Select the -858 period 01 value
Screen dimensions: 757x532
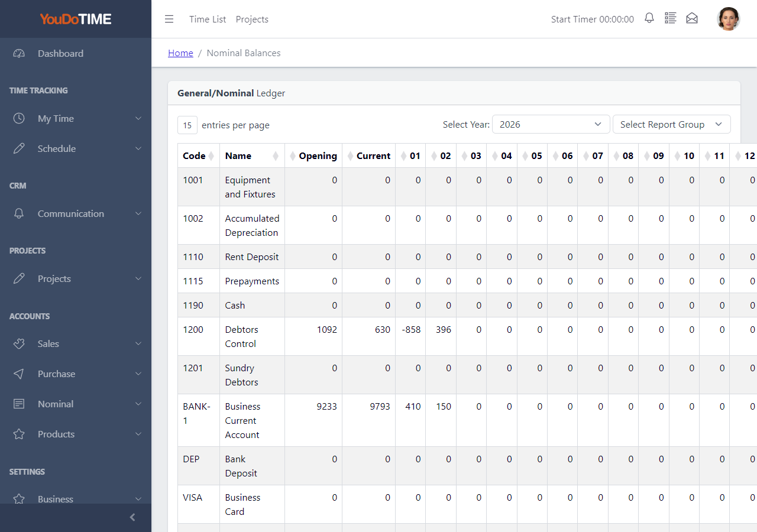pyautogui.click(x=410, y=336)
